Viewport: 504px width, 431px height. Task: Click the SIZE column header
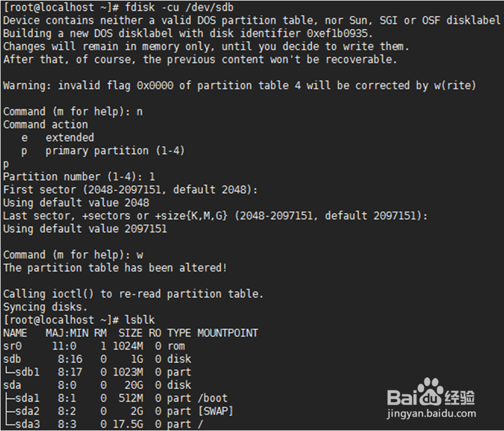click(x=130, y=333)
